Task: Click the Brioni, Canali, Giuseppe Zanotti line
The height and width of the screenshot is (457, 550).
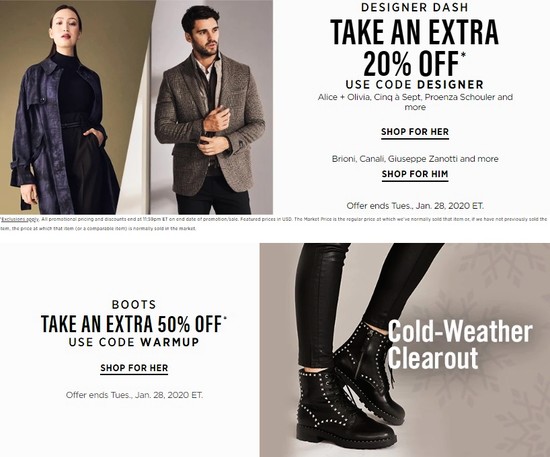Action: 415,159
